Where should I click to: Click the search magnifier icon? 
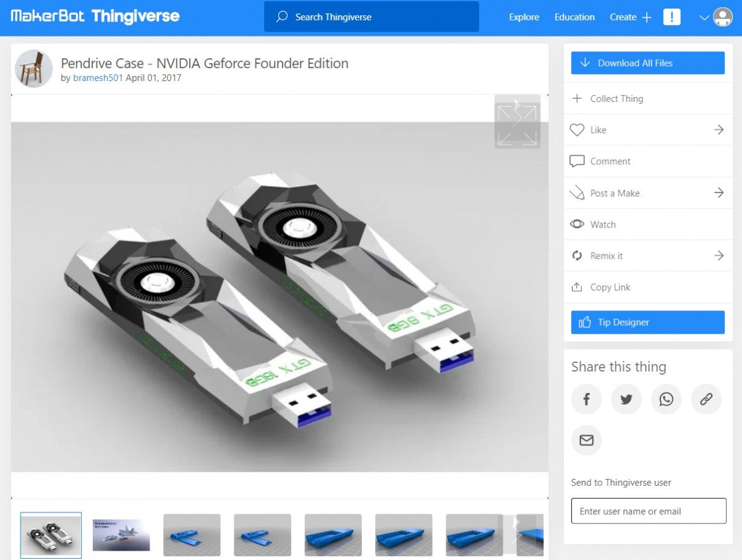pyautogui.click(x=282, y=17)
